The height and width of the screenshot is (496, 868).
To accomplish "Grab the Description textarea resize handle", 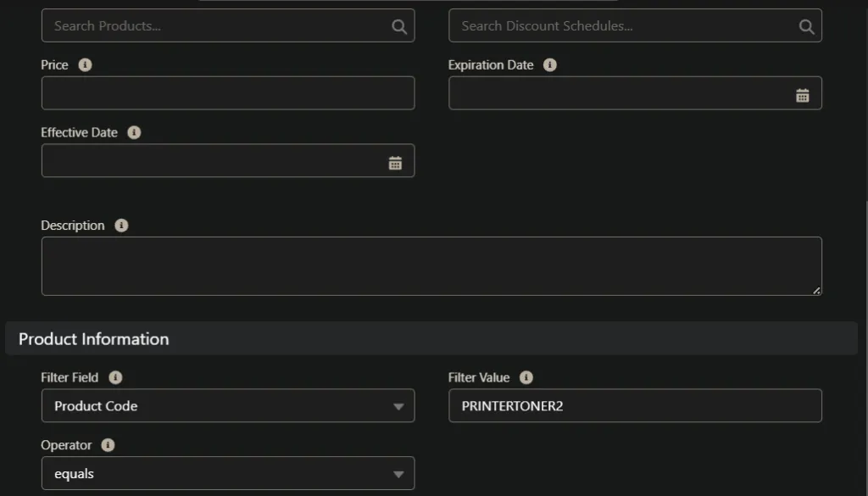I will pyautogui.click(x=816, y=291).
